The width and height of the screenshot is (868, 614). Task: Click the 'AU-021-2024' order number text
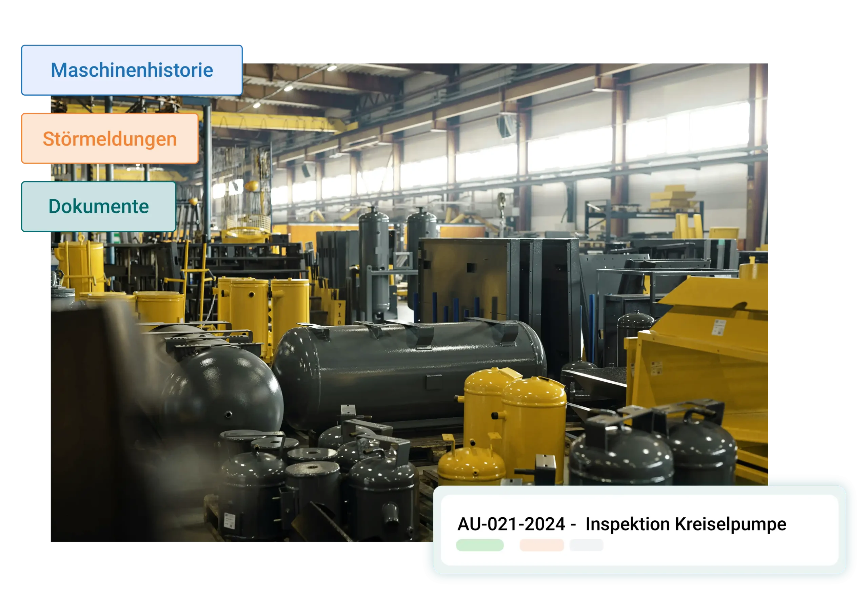511,524
